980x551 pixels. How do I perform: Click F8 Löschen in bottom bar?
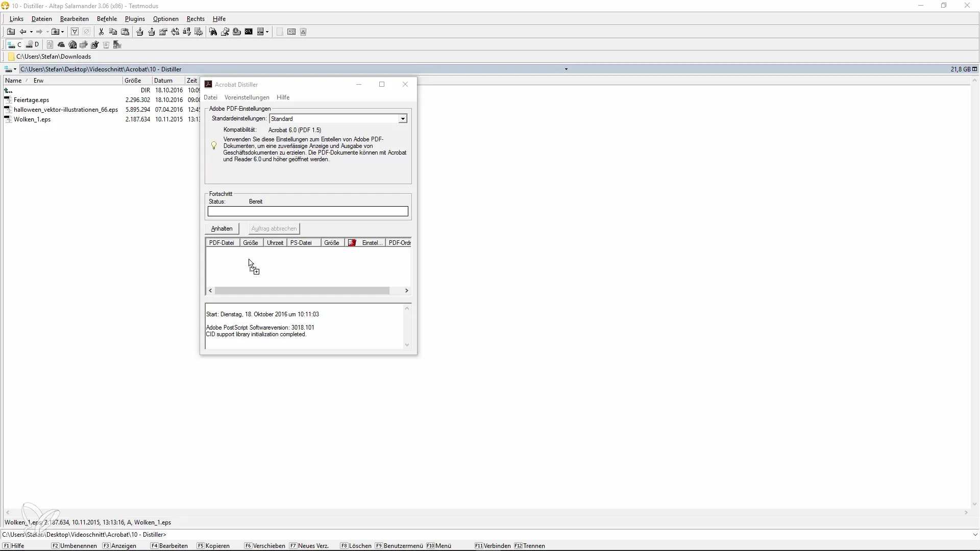(x=356, y=546)
